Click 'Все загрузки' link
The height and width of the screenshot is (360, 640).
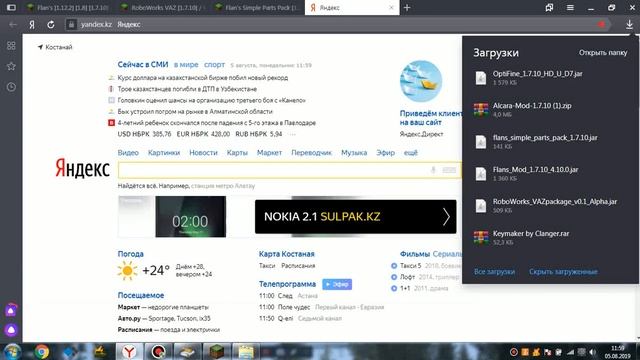[x=494, y=272]
